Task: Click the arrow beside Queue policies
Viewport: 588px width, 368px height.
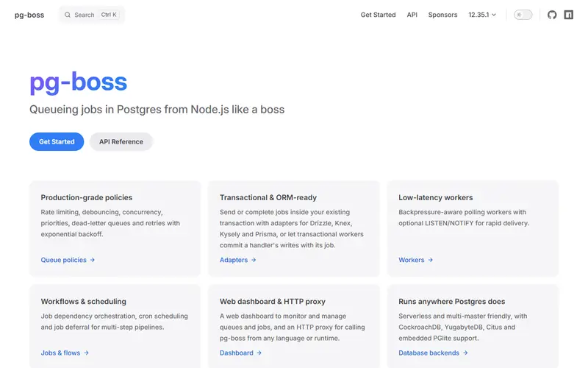Action: [93, 260]
